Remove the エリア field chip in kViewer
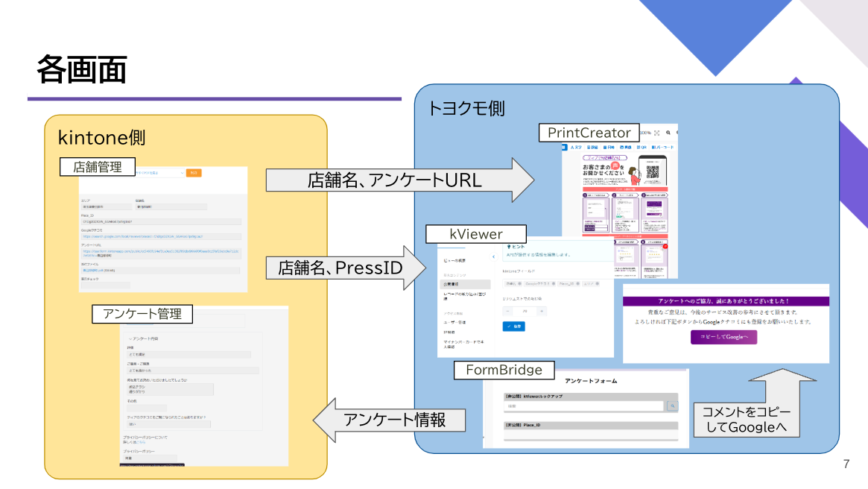 [x=597, y=283]
